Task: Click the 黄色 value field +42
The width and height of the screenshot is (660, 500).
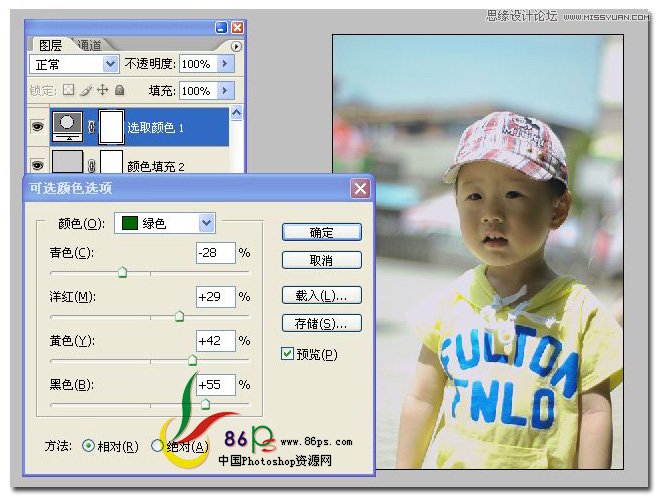Action: point(216,340)
